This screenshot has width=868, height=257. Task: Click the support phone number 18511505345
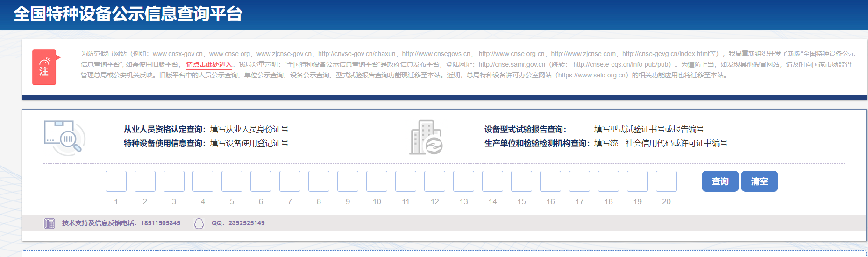pyautogui.click(x=160, y=223)
